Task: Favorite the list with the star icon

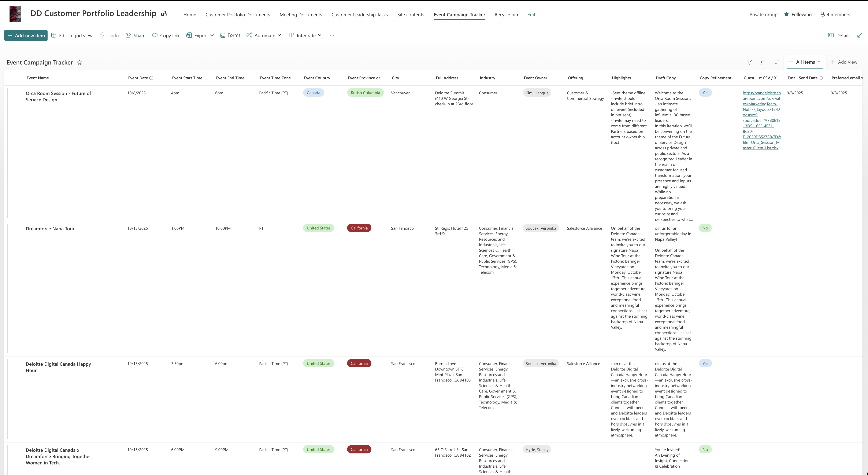Action: [79, 62]
